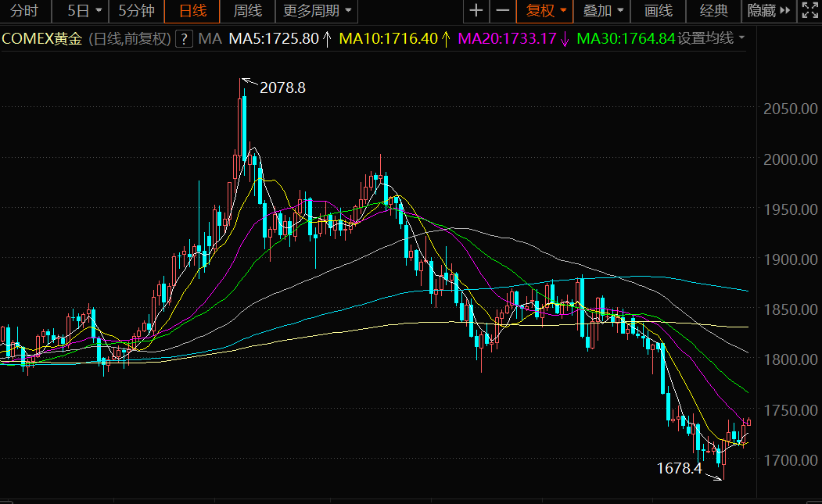This screenshot has height=504, width=822.
Task: Click the fullscreen expand icon
Action: click(809, 10)
